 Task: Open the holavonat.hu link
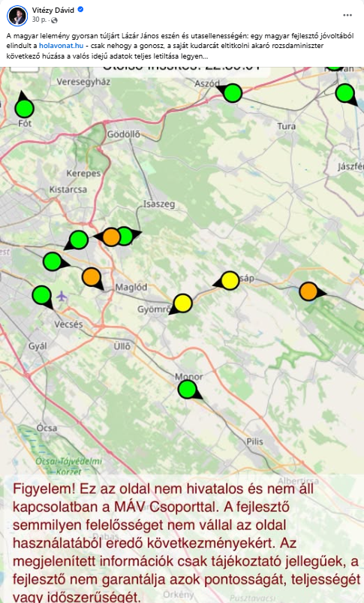(x=61, y=45)
